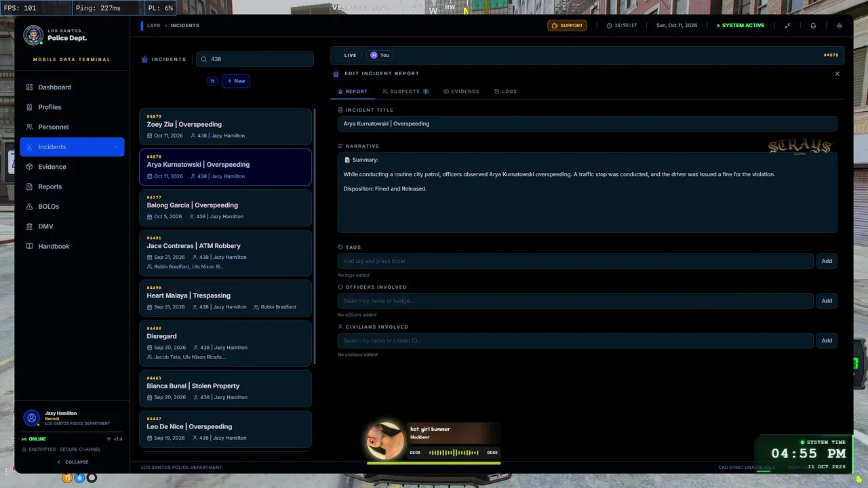Click the civilians search field
This screenshot has width=868, height=488.
tap(576, 340)
